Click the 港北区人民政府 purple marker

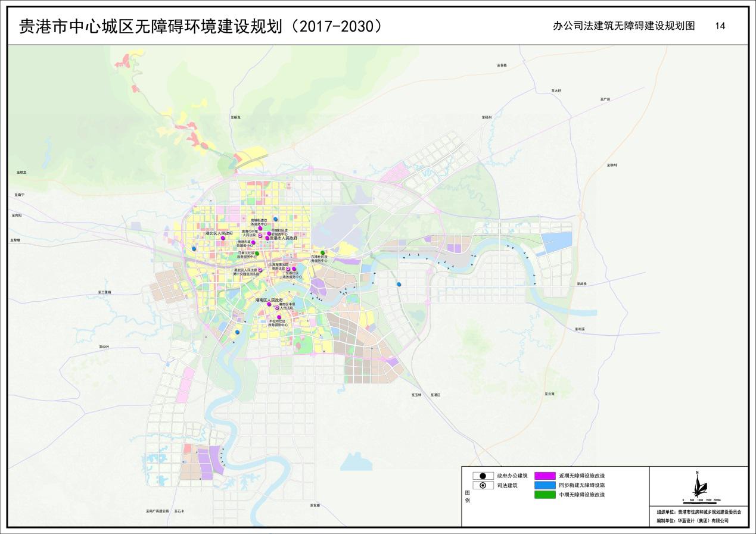[x=223, y=238]
